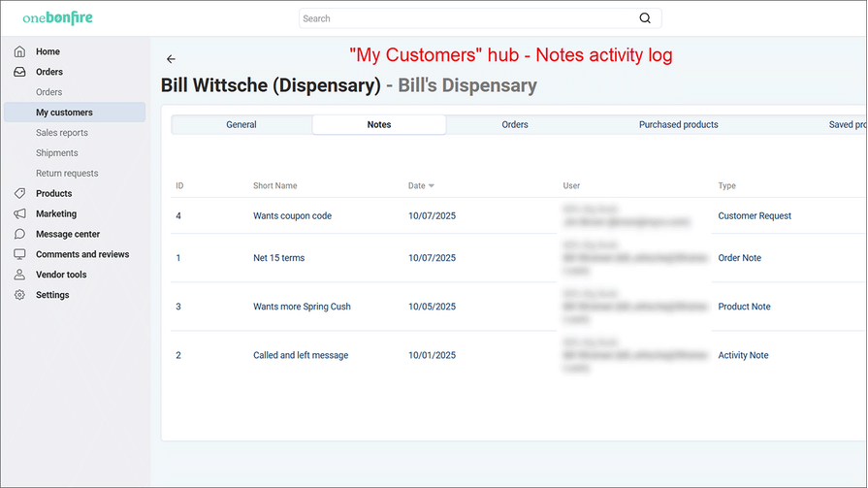Click the Marketing megaphone icon
Viewport: 868px width, 488px height.
(19, 213)
